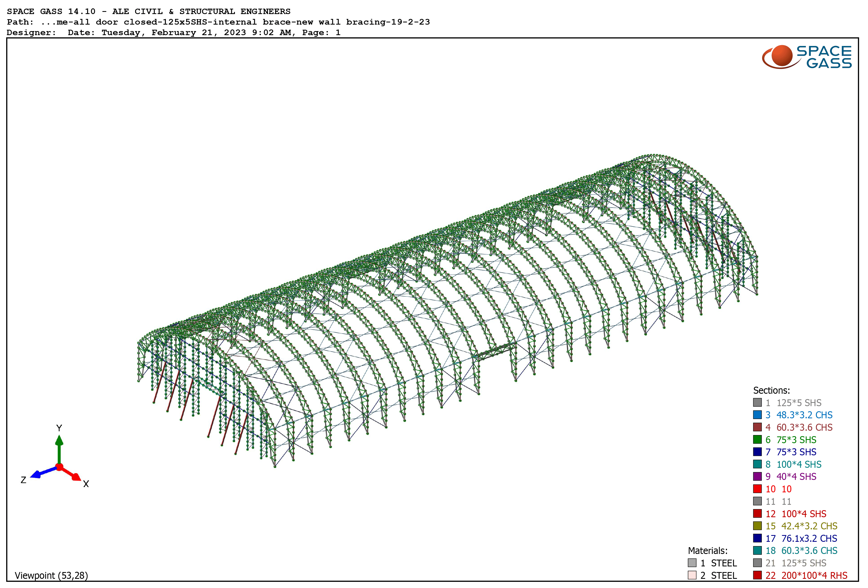Click the 'SPACE GASS 14.10' header line

point(149,12)
